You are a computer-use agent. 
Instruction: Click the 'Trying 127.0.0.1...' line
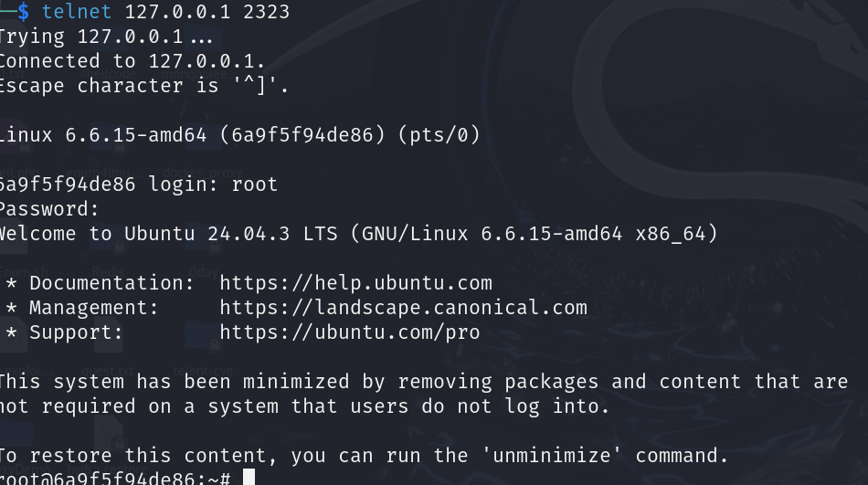coord(105,37)
